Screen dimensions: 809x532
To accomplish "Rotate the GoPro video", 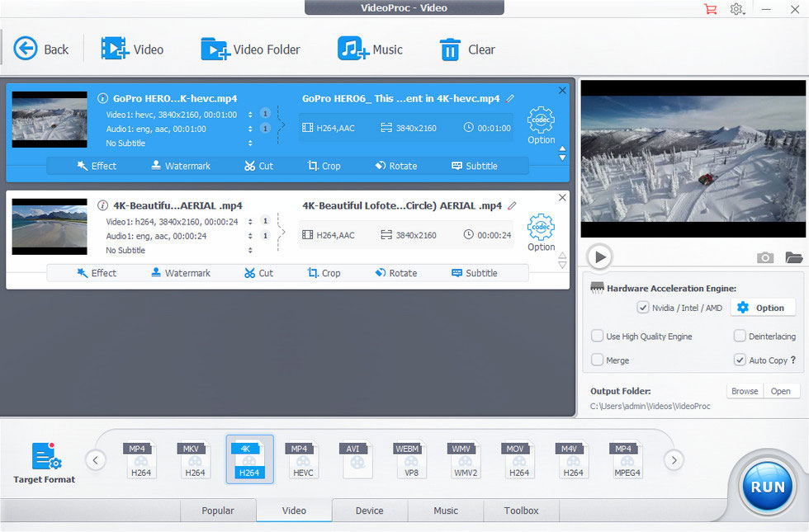I will pyautogui.click(x=396, y=166).
